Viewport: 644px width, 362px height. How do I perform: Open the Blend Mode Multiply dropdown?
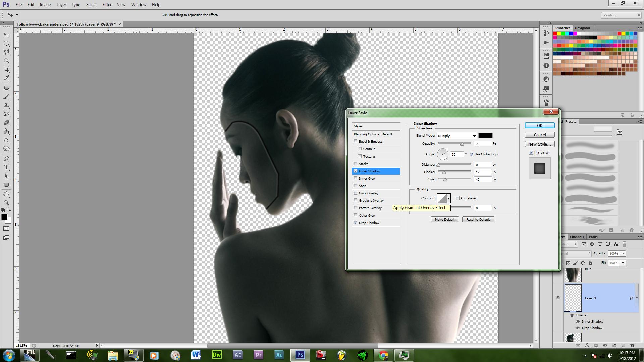(x=457, y=136)
